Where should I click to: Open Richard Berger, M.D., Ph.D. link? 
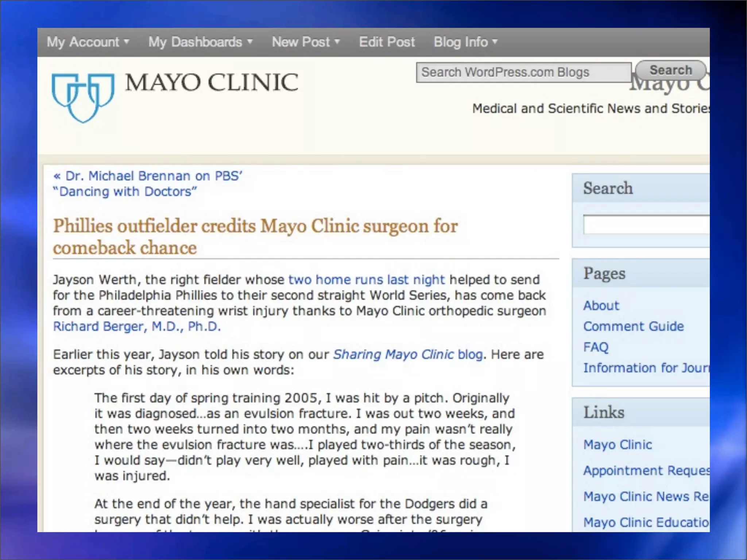click(137, 326)
